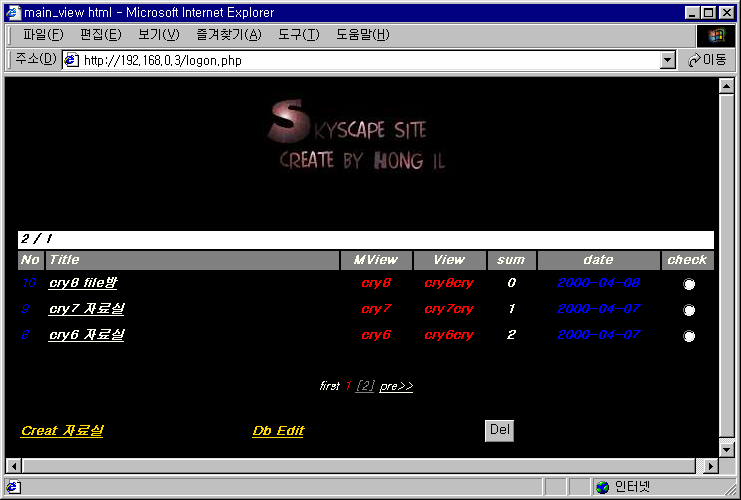Expand the address bar dropdown arrow

click(x=667, y=60)
